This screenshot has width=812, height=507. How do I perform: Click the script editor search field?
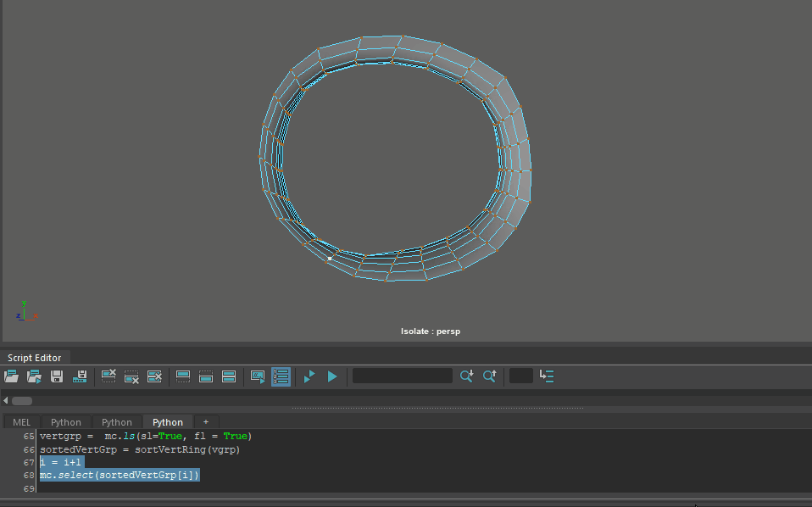pos(403,376)
